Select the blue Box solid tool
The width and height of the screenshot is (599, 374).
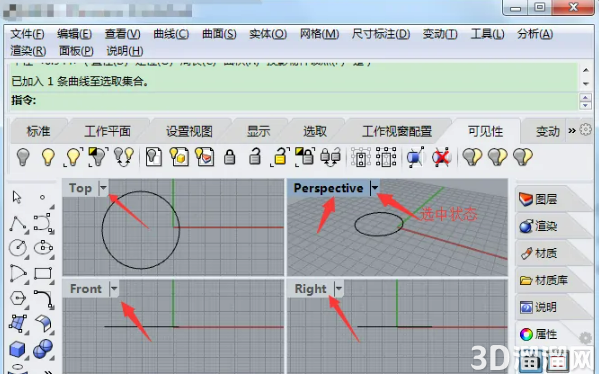pyautogui.click(x=18, y=349)
